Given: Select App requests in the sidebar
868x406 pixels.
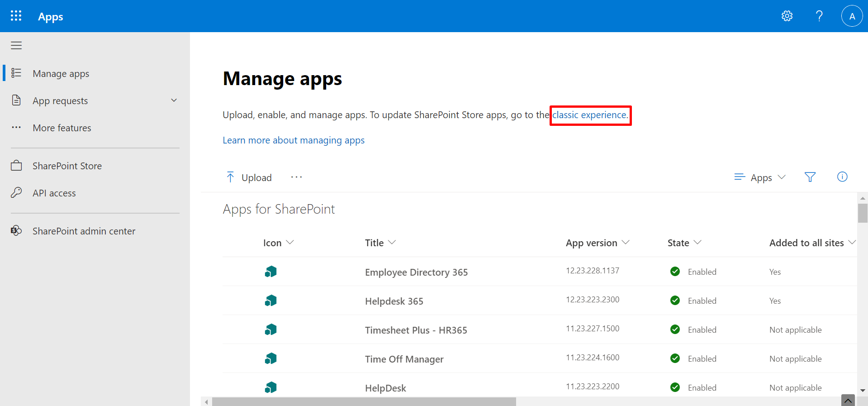Looking at the screenshot, I should 60,100.
